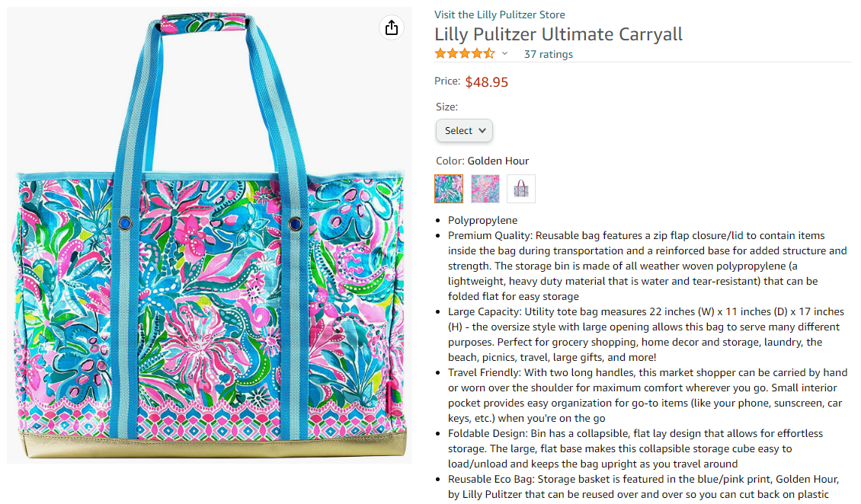The image size is (861, 504).
Task: Click the half-filled fifth rating star
Action: coord(488,53)
